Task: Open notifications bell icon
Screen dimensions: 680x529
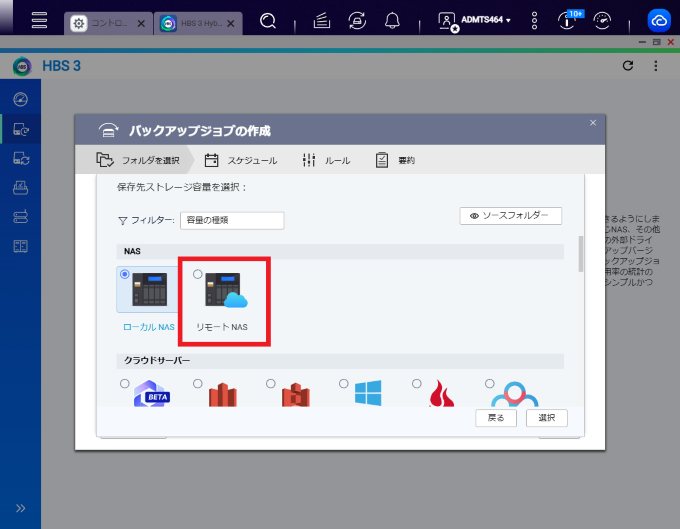Action: (392, 20)
